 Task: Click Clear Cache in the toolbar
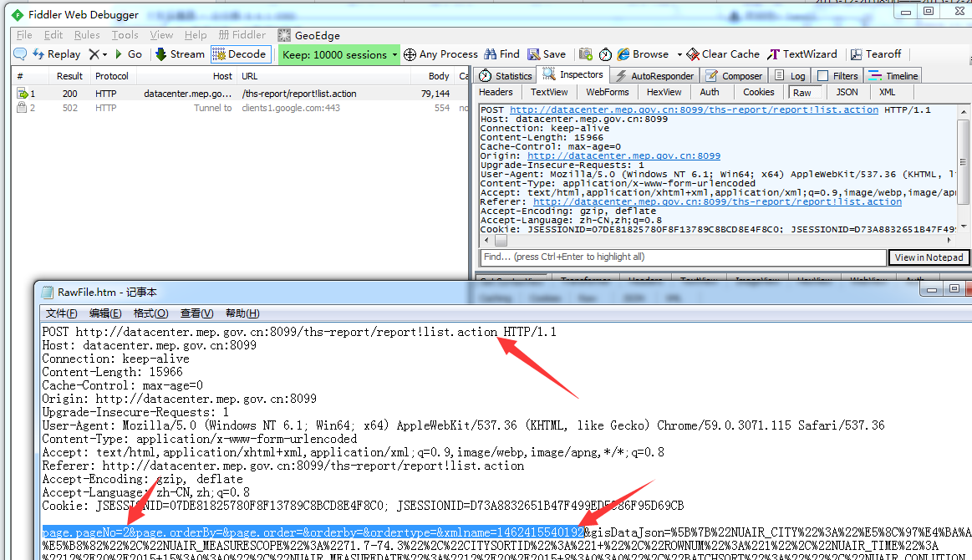point(723,54)
